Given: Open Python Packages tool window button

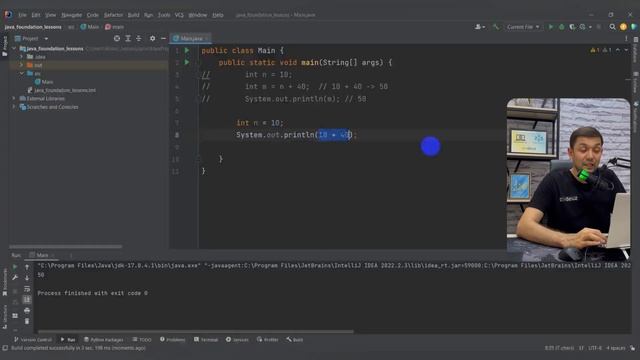Looking at the screenshot, I should (104, 340).
